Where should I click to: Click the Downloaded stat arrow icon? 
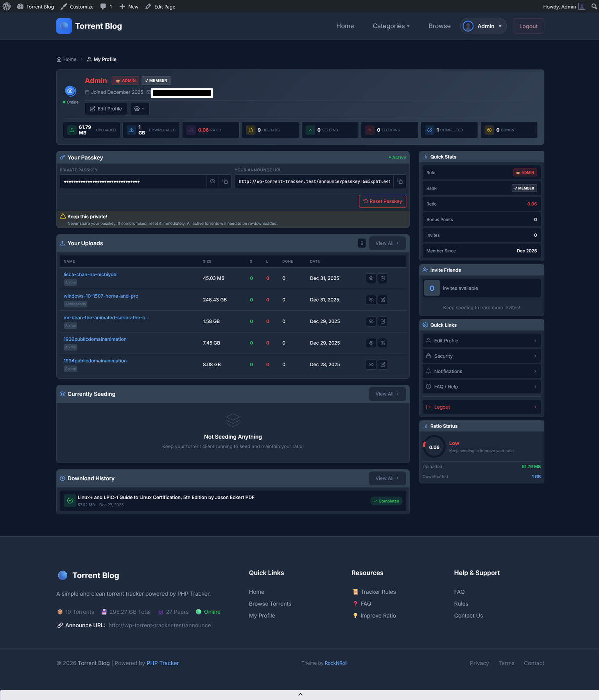point(131,130)
